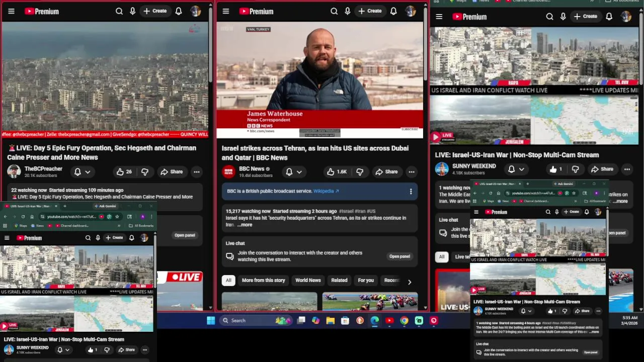
Task: Open account avatar in TheBCPreacher window header
Action: pyautogui.click(x=196, y=11)
